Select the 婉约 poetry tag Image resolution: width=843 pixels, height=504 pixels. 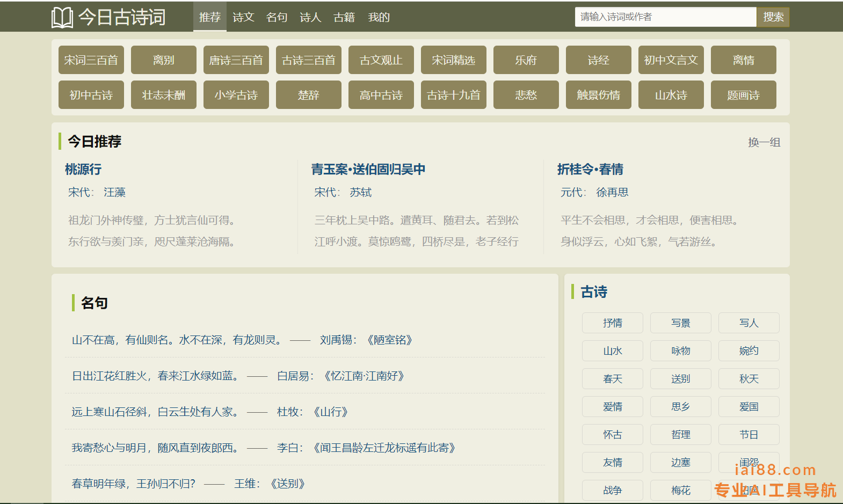(749, 350)
